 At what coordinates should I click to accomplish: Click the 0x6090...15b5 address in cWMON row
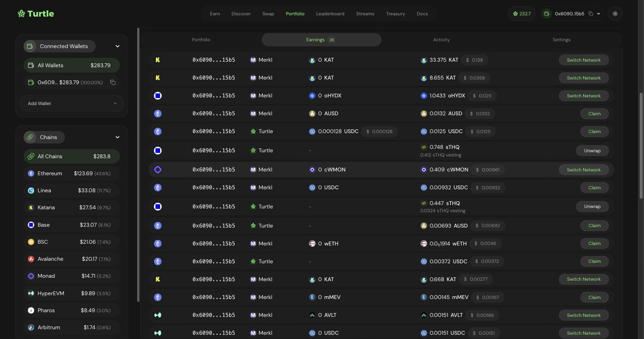(213, 170)
